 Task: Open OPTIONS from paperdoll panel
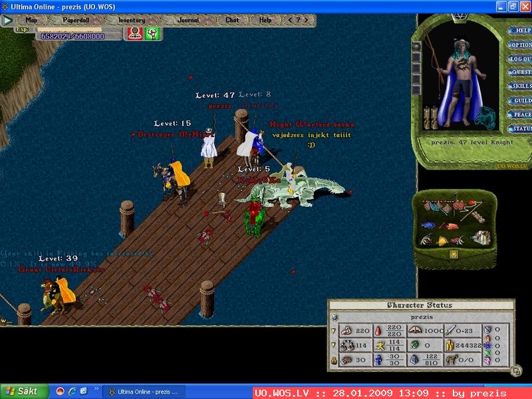(x=521, y=45)
